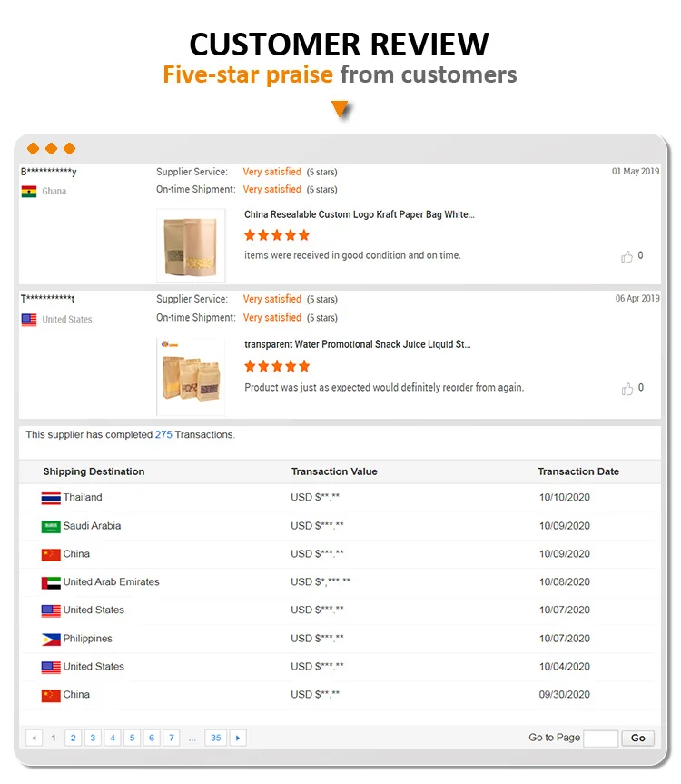
Task: Click the Transaction Date column header
Action: [578, 471]
